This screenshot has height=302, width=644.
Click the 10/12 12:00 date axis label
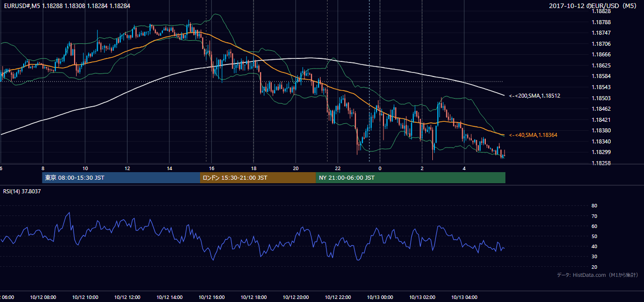tap(127, 297)
